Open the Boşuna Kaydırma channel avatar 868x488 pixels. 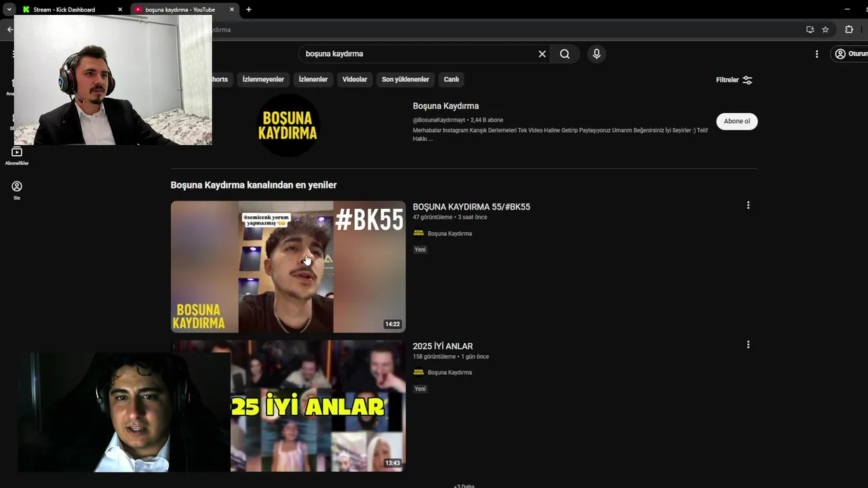(288, 125)
